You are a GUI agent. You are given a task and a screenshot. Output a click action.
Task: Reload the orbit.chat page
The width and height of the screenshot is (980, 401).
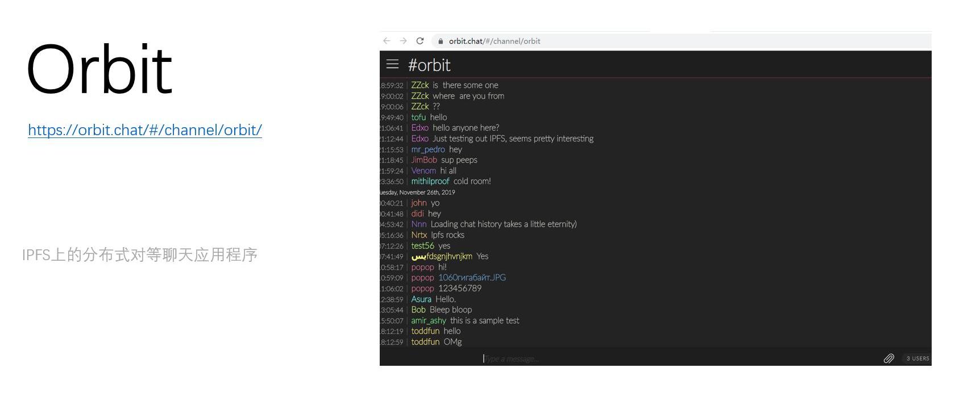coord(420,41)
